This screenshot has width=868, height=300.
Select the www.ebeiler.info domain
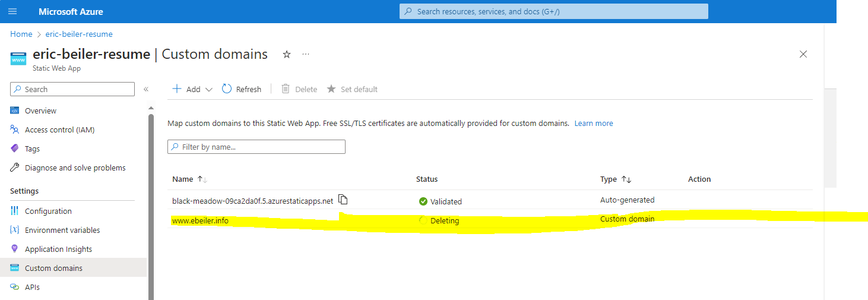(x=200, y=220)
